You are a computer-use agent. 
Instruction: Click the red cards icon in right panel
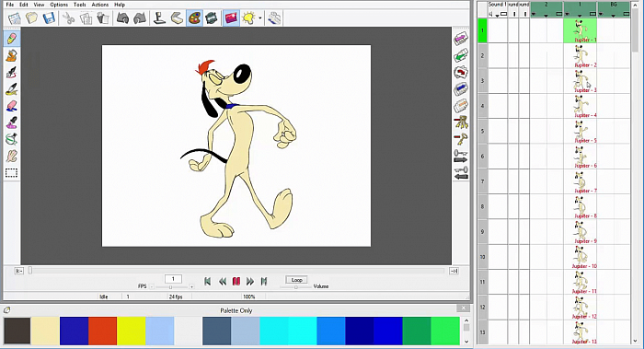[461, 73]
